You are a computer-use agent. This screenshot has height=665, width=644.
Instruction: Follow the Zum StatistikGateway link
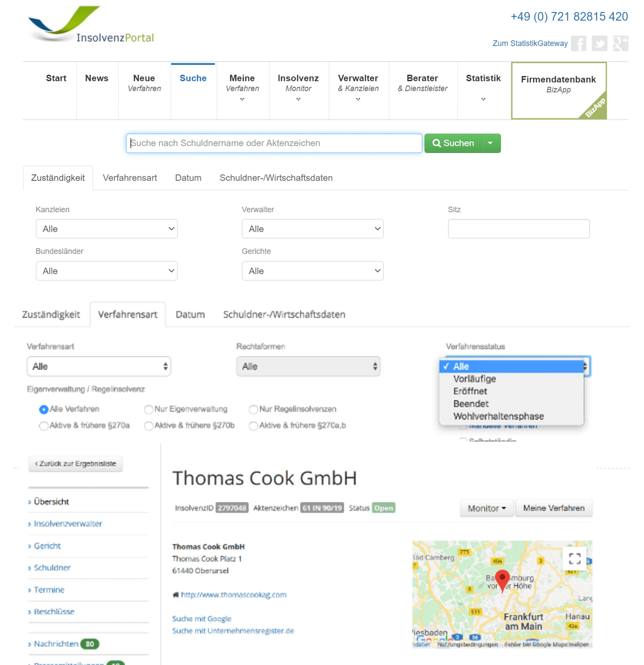(530, 43)
